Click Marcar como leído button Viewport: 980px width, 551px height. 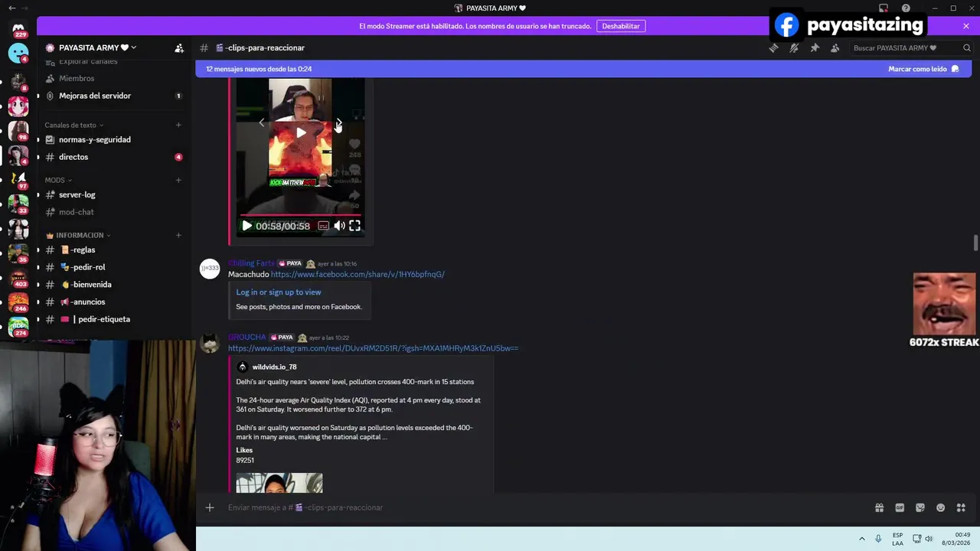[923, 69]
